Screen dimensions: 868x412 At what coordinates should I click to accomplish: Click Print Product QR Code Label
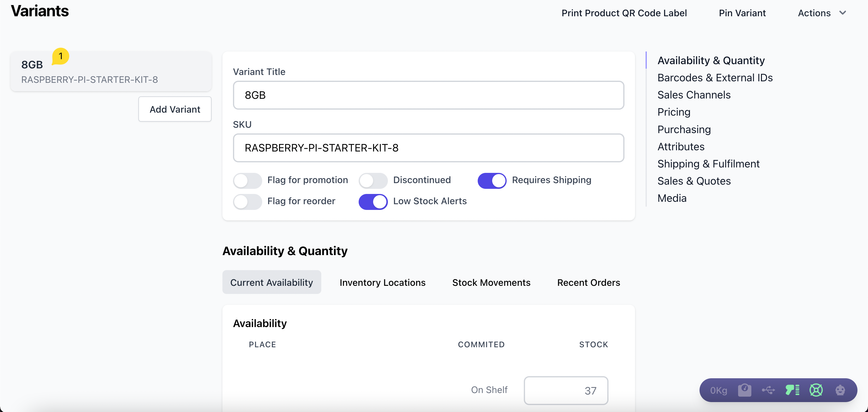pyautogui.click(x=624, y=13)
